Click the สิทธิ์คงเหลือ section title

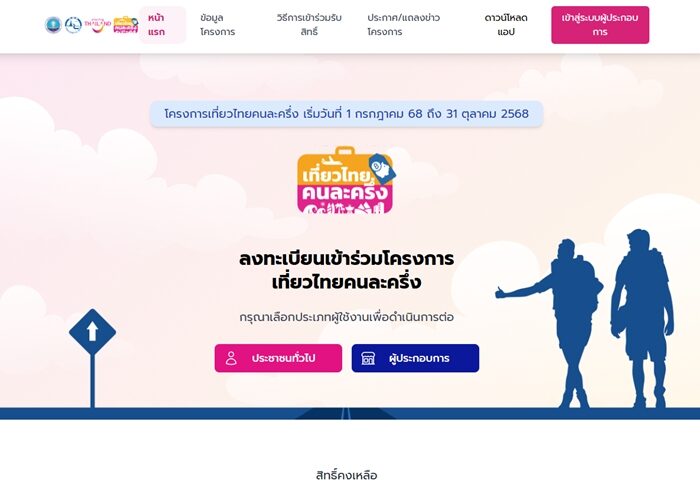point(346,475)
